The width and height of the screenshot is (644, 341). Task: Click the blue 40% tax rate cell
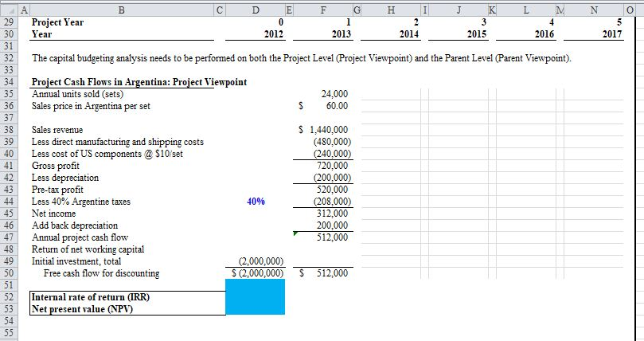(256, 202)
